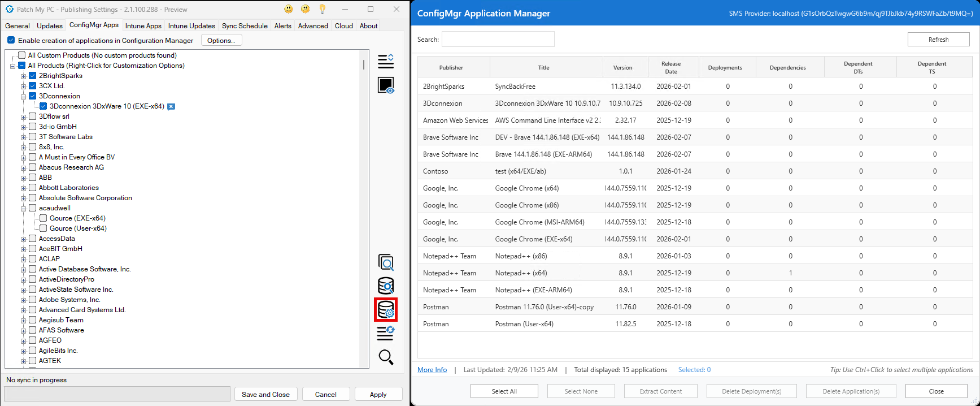Go to the Alerts tab
The image size is (980, 406).
pos(283,25)
